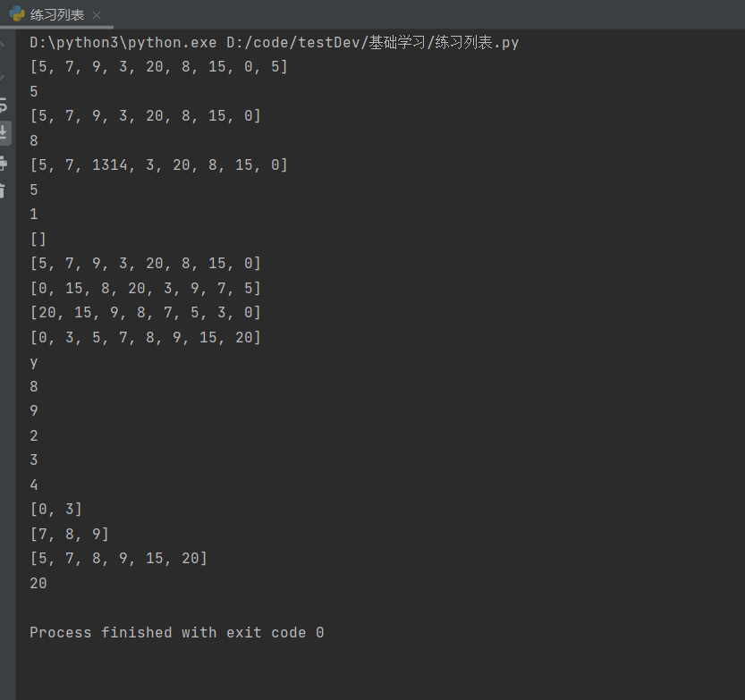This screenshot has width=745, height=700.
Task: Click the 'Process finished with exit code 0' line
Action: [x=176, y=632]
